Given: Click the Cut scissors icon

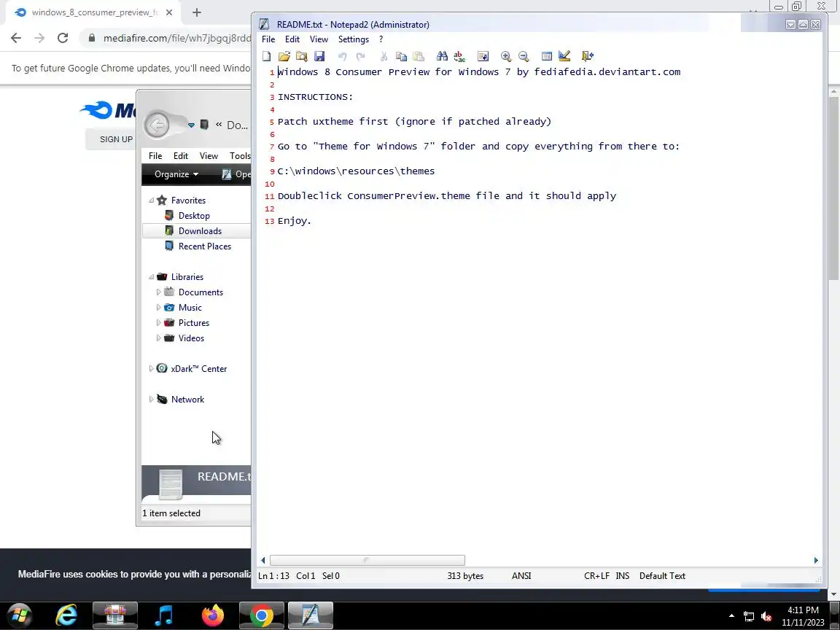Looking at the screenshot, I should 384,56.
